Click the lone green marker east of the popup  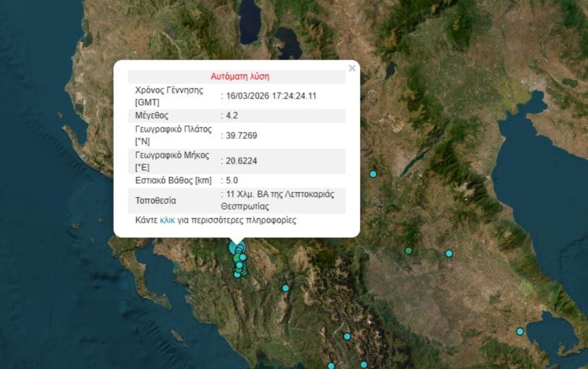409,251
